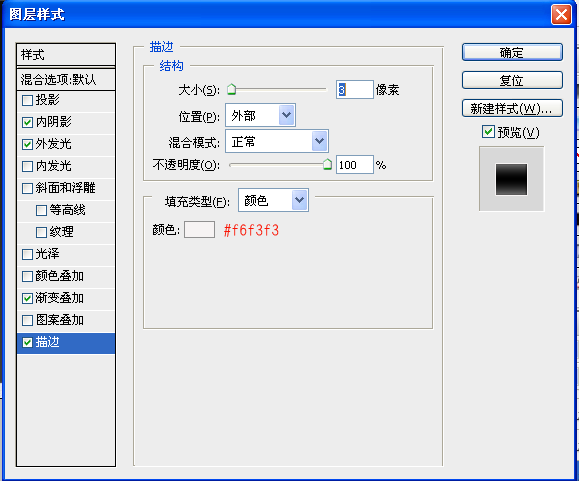Check the 纹理 texture option
The image size is (579, 481).
41,233
